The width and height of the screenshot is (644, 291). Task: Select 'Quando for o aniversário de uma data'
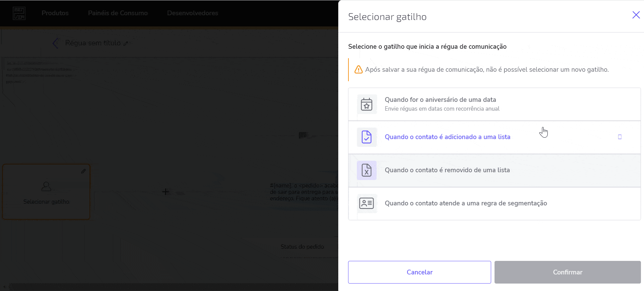pos(494,104)
